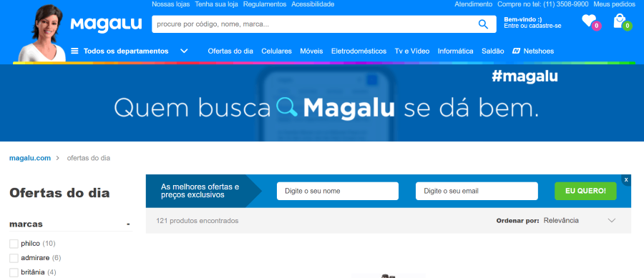Open Acessibilidade link
644x278 pixels.
tap(313, 4)
